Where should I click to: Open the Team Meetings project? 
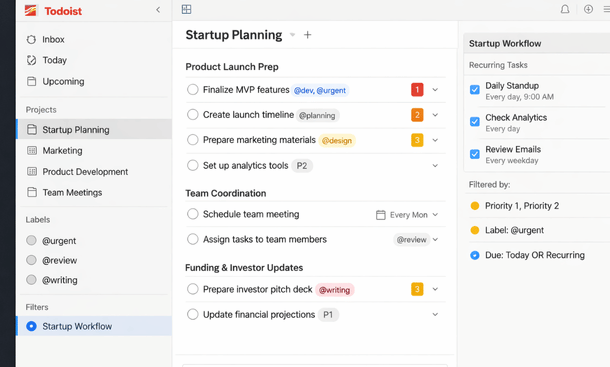click(x=72, y=192)
